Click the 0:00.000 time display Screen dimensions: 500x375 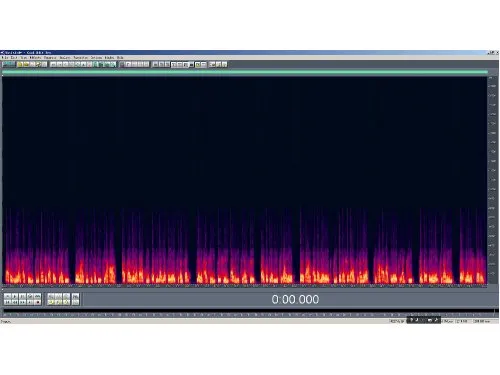point(295,299)
